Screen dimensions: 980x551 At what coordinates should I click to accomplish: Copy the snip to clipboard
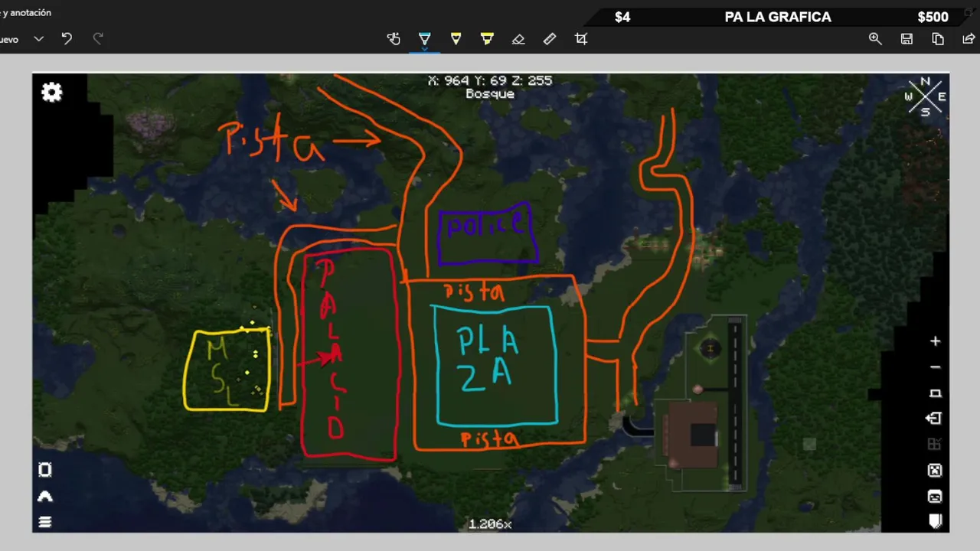coord(938,39)
